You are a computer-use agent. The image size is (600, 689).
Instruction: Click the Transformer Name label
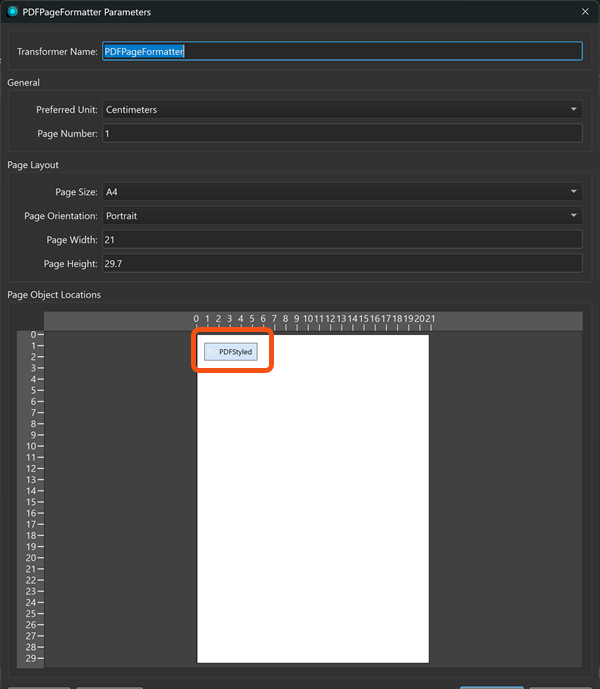tap(57, 51)
